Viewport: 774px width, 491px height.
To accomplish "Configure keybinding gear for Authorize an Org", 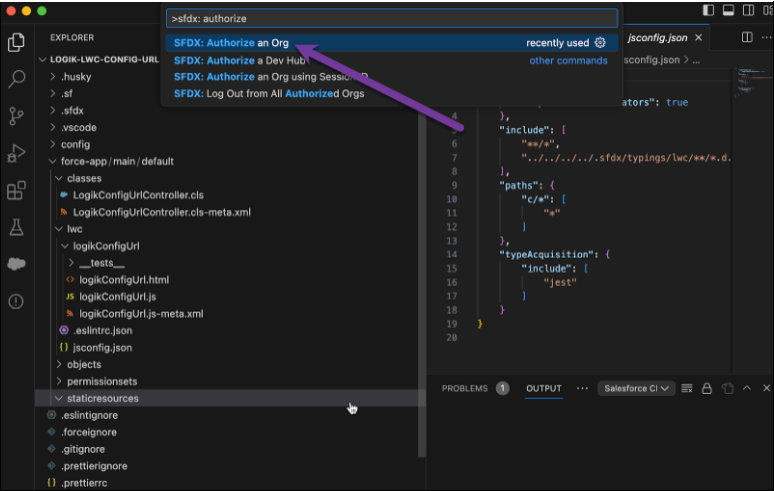I will [x=600, y=43].
